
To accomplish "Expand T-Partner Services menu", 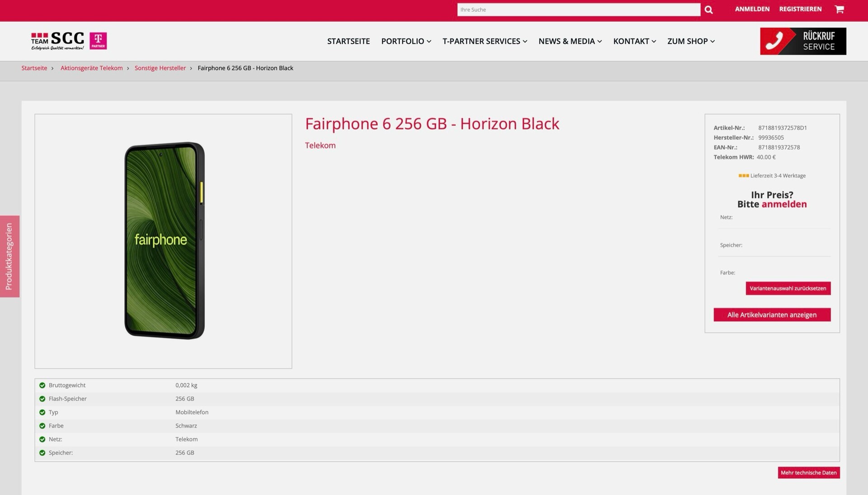I will pyautogui.click(x=485, y=41).
